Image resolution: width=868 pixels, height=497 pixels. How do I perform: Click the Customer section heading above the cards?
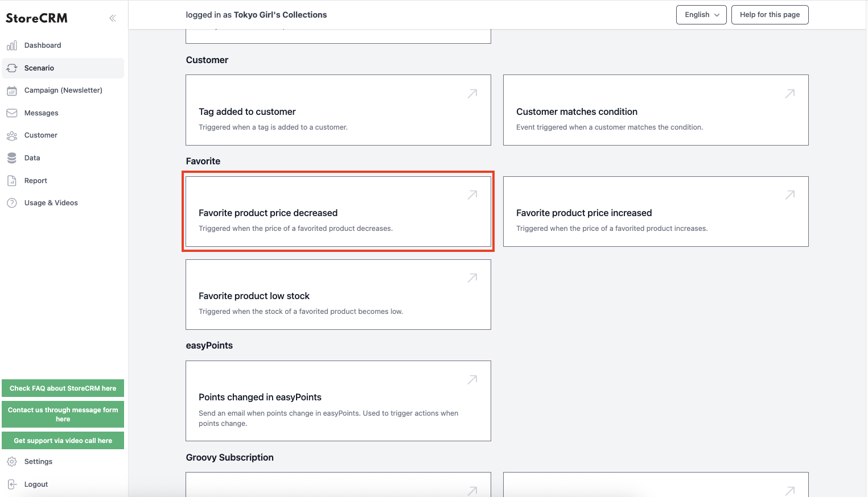tap(207, 60)
